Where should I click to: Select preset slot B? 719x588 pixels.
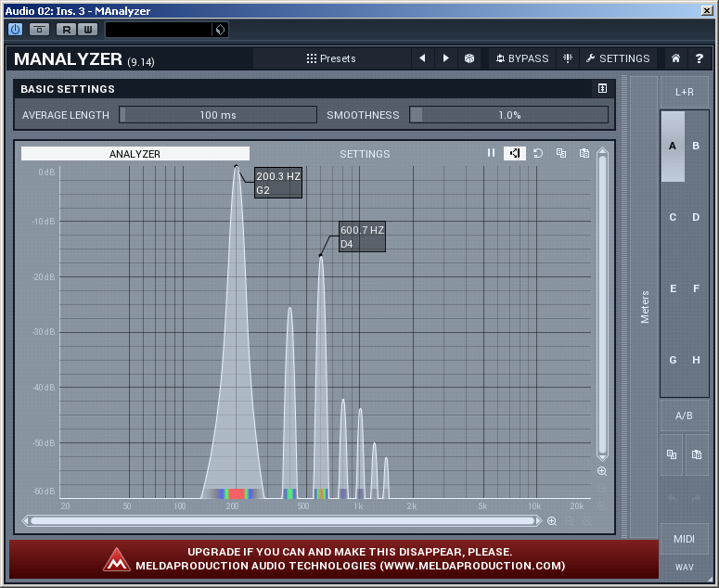pyautogui.click(x=696, y=146)
